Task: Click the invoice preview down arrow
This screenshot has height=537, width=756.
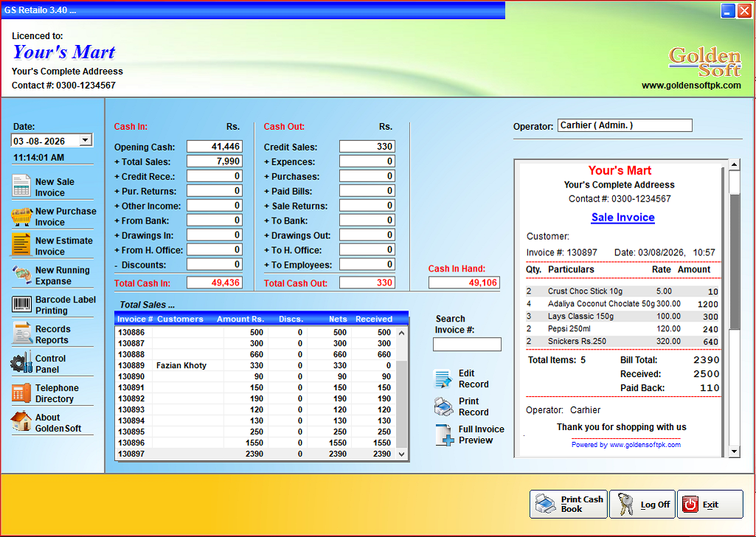Action: pos(734,451)
